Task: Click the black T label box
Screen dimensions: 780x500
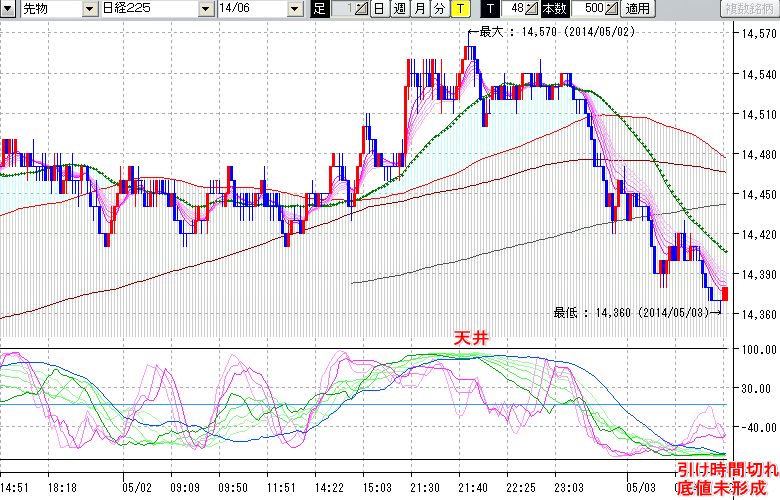Action: pyautogui.click(x=491, y=9)
